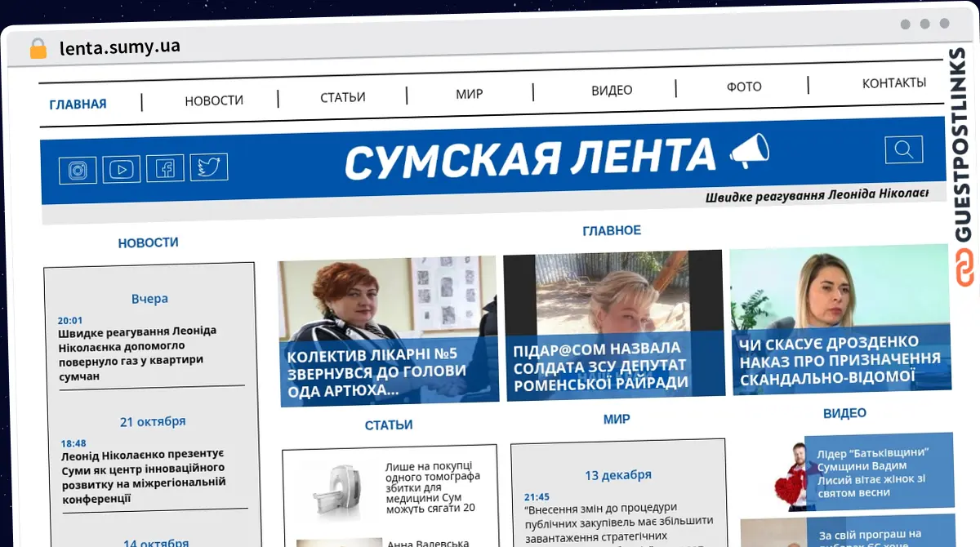The image size is (980, 547).
Task: Go to the ГЛАВНАЯ menu item
Action: tap(78, 104)
